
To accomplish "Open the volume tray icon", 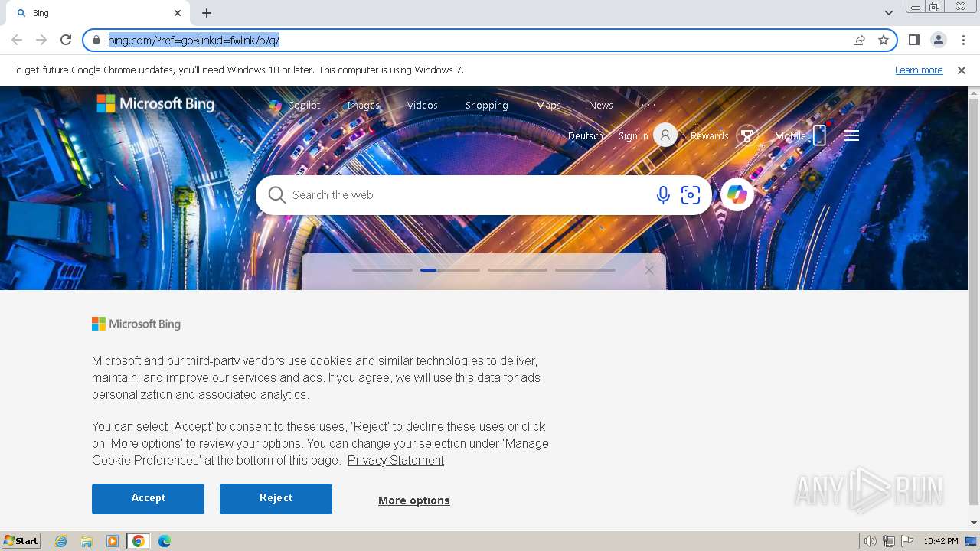I will [x=870, y=541].
